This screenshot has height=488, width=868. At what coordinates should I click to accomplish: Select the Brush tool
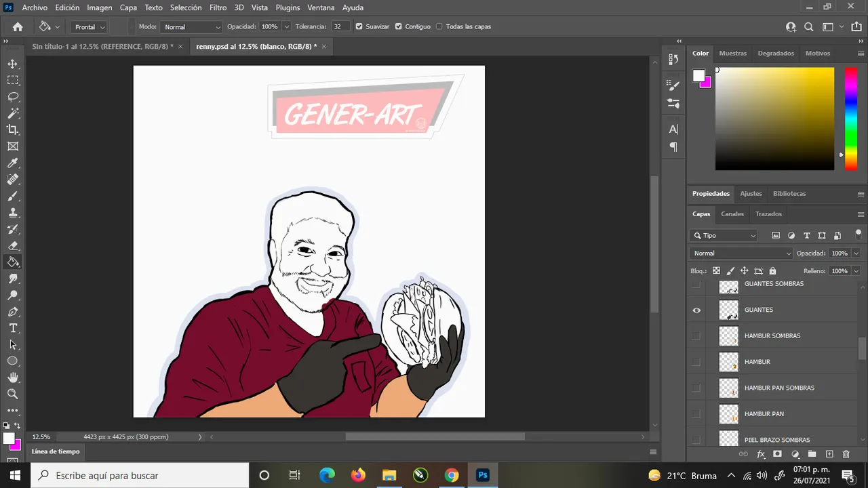click(13, 196)
